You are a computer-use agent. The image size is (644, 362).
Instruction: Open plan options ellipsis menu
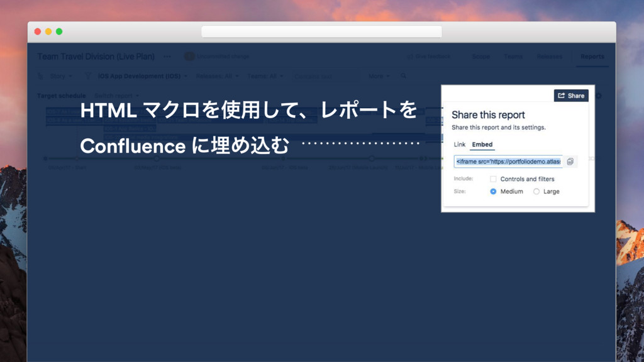167,57
